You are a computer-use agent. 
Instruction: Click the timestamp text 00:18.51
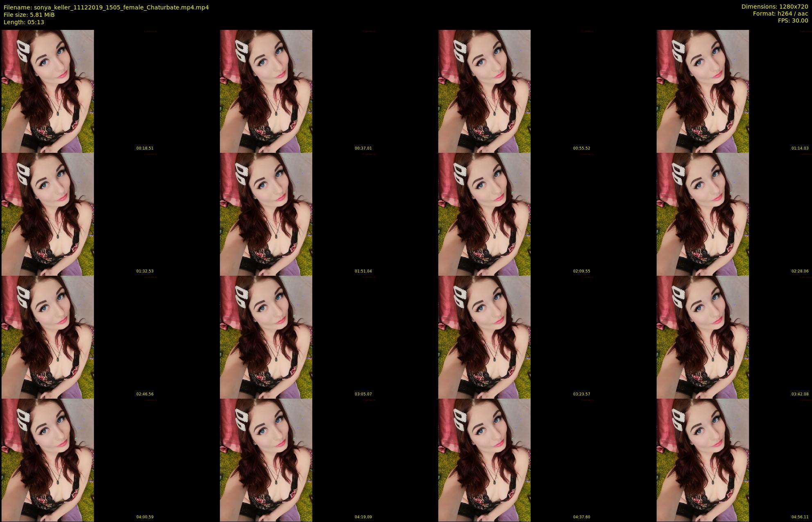click(x=145, y=148)
